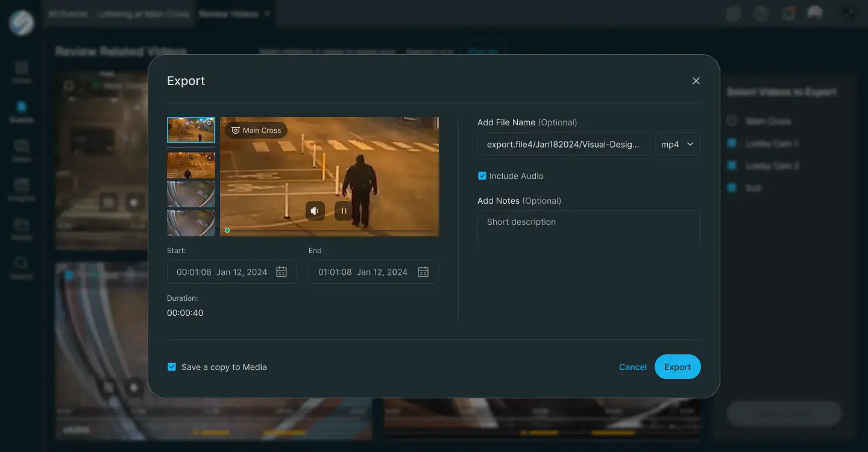Image resolution: width=868 pixels, height=452 pixels.
Task: Pause the Main Cross video preview
Action: point(344,211)
